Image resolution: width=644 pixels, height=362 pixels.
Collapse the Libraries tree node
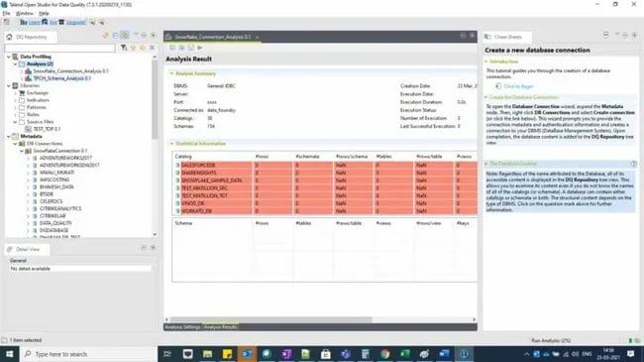pos(9,85)
